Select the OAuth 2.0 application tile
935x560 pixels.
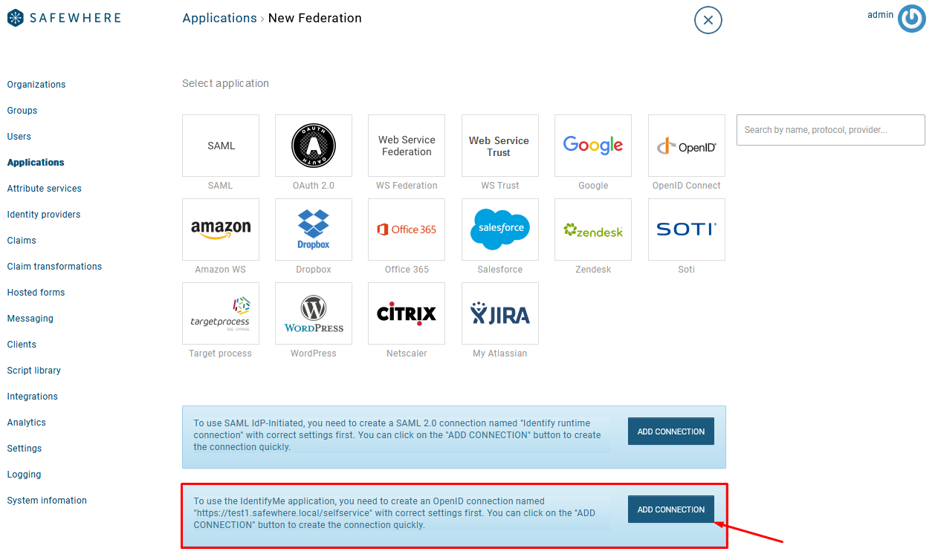pyautogui.click(x=313, y=146)
